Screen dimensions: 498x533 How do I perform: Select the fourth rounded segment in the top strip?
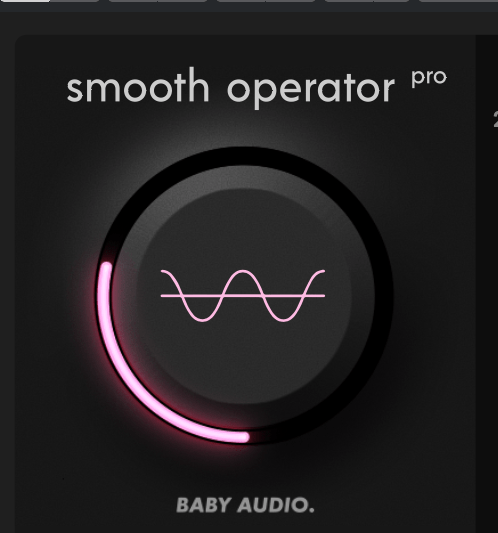[367, 1]
